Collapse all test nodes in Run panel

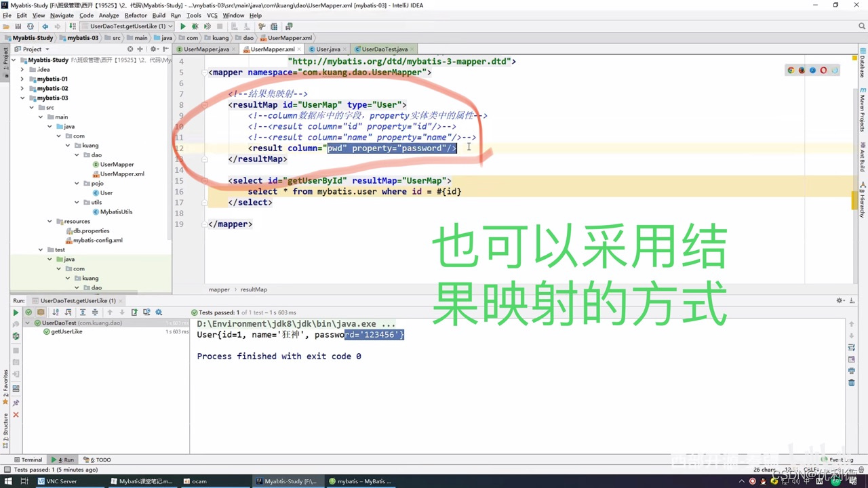(95, 312)
